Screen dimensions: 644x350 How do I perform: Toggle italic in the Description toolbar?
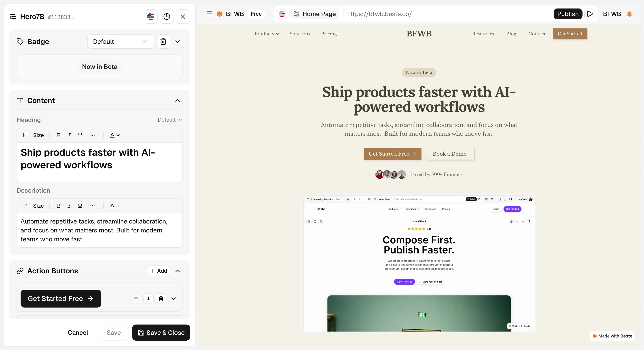pos(69,206)
